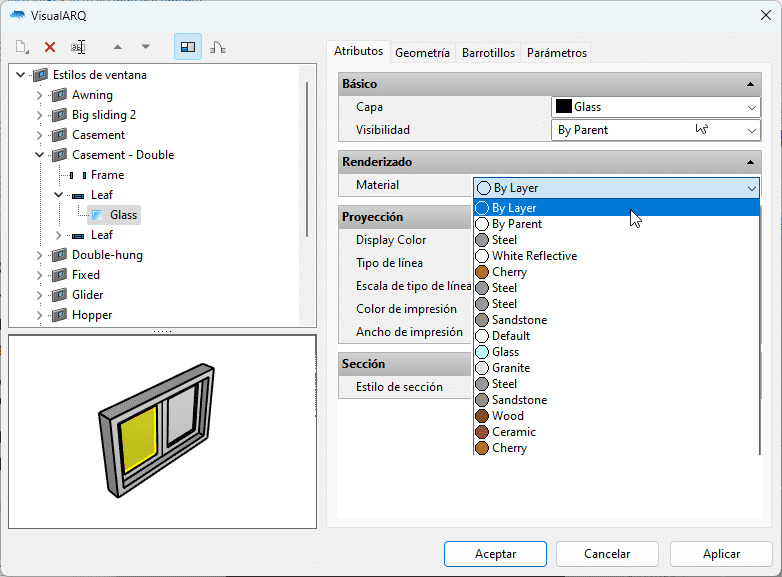Open the Parámetros tab
This screenshot has height=577, width=782.
[557, 53]
